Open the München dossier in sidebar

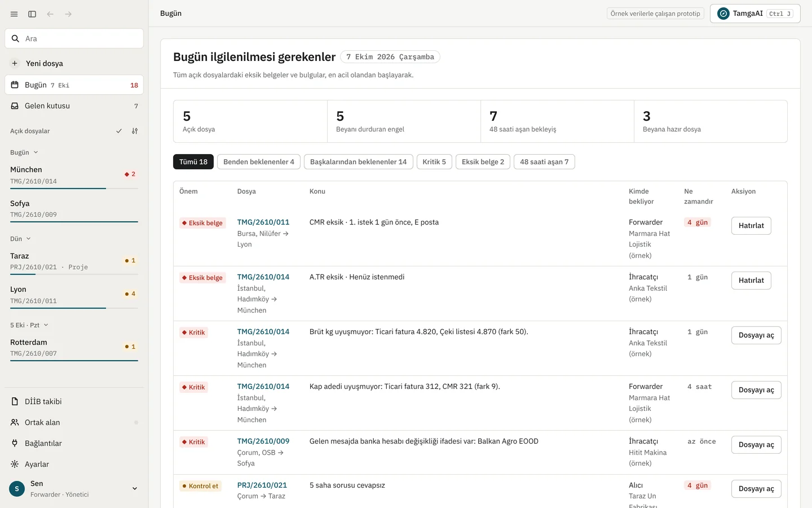tap(74, 176)
